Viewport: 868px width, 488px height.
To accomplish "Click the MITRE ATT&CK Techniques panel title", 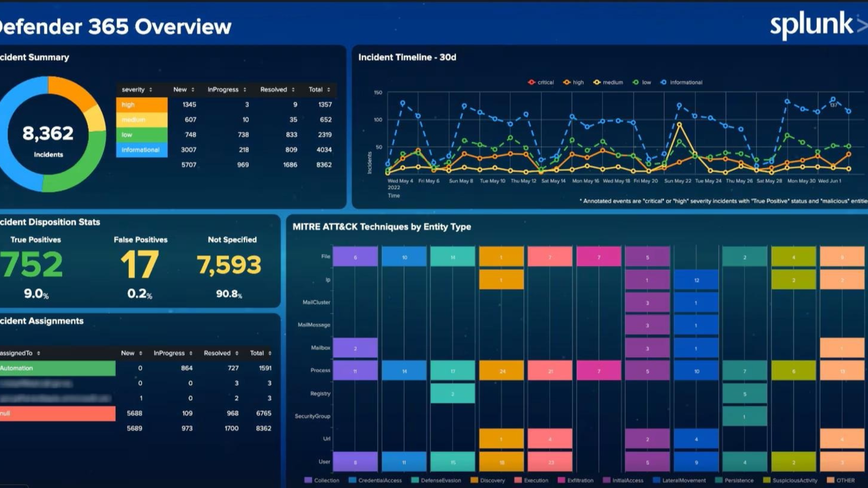I will [382, 227].
